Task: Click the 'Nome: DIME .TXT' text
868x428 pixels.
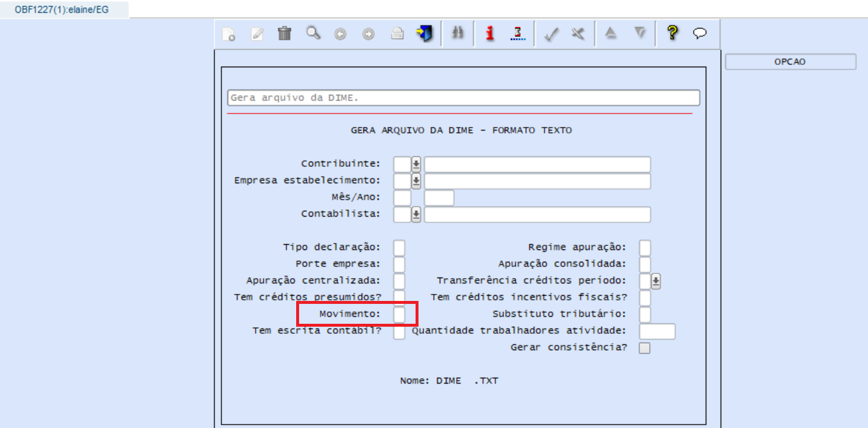Action: point(450,381)
